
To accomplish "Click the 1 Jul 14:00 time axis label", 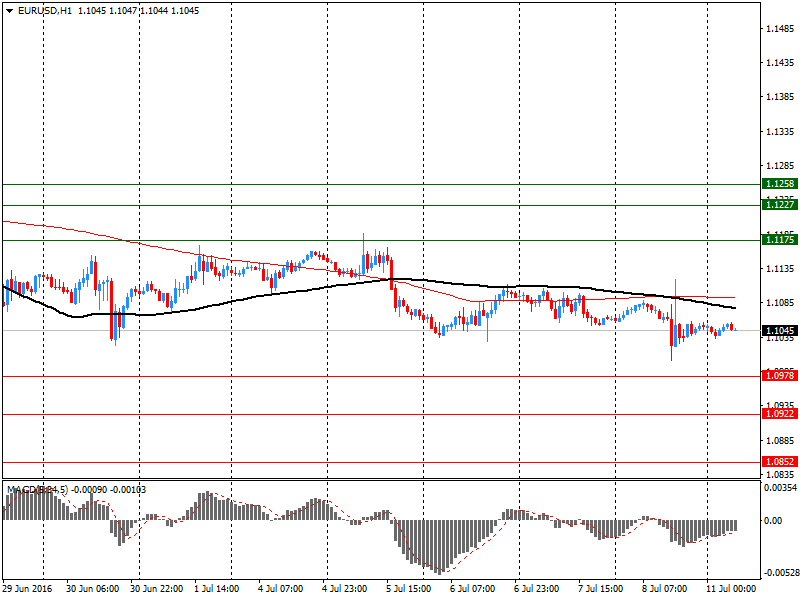I will 217,589.
